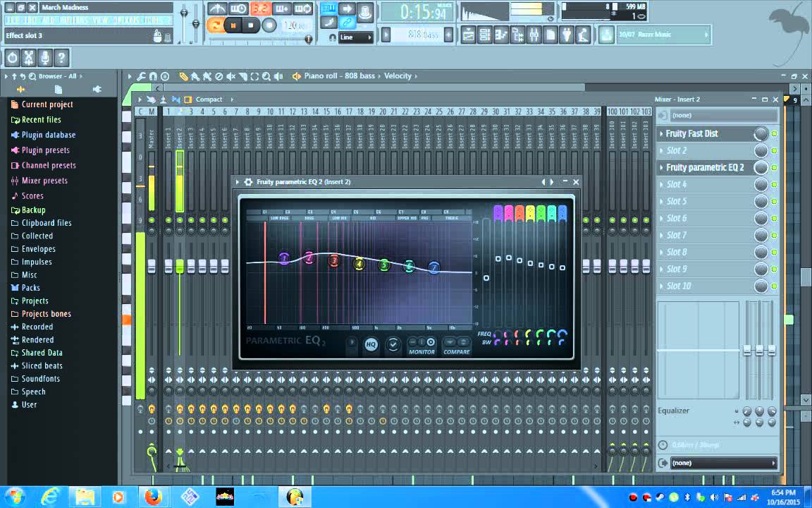Screen dimensions: 812x508
Task: Click the MONITOR switch in the EQ
Action: point(422,346)
